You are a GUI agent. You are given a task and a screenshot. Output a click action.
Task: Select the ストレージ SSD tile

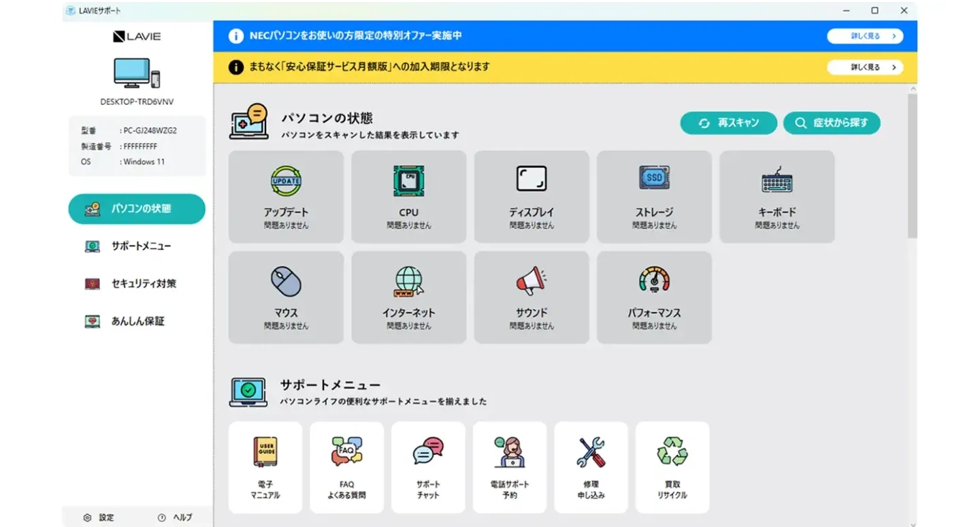point(654,197)
